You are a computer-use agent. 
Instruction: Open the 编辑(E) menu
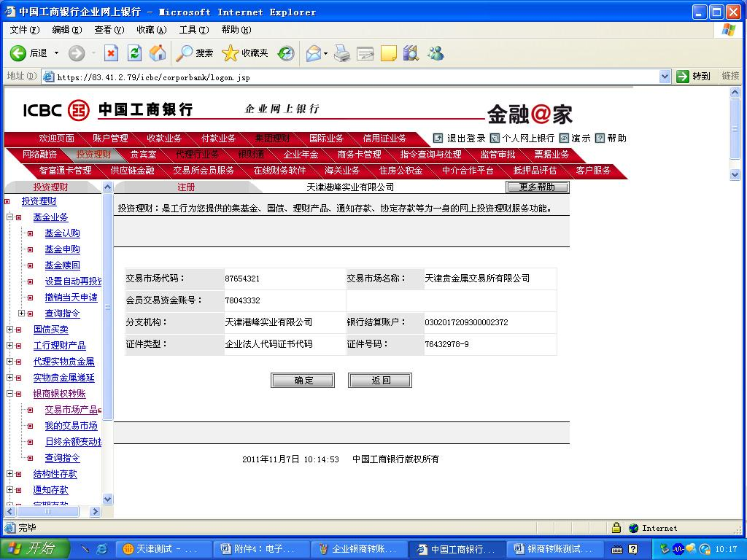click(x=66, y=29)
